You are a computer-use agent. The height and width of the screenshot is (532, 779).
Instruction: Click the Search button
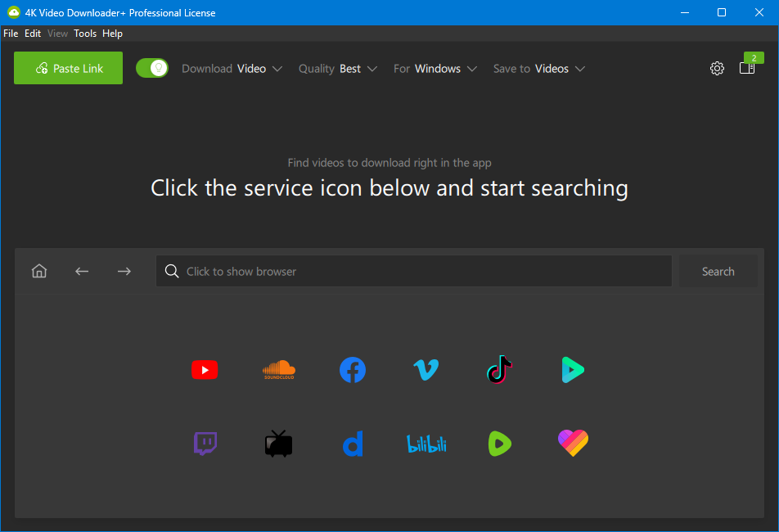[x=718, y=271]
